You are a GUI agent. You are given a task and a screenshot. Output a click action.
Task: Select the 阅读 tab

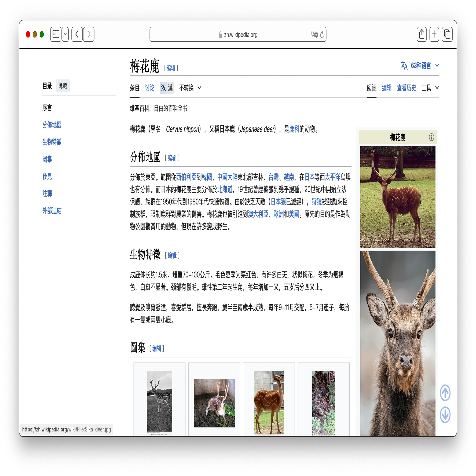(372, 88)
